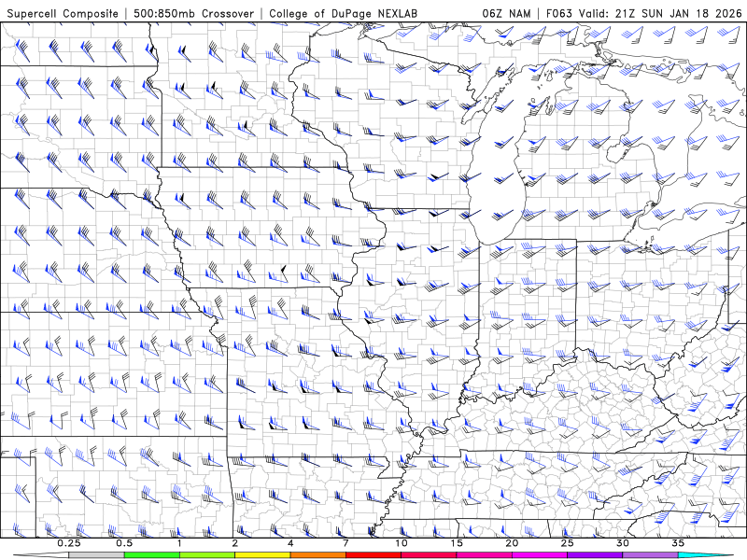Select the light purple segment between 30 and 35
This screenshot has height=560, width=747.
(650, 555)
